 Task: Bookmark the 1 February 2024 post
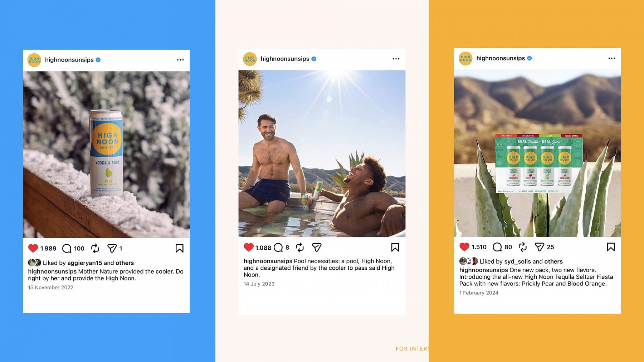click(x=611, y=247)
